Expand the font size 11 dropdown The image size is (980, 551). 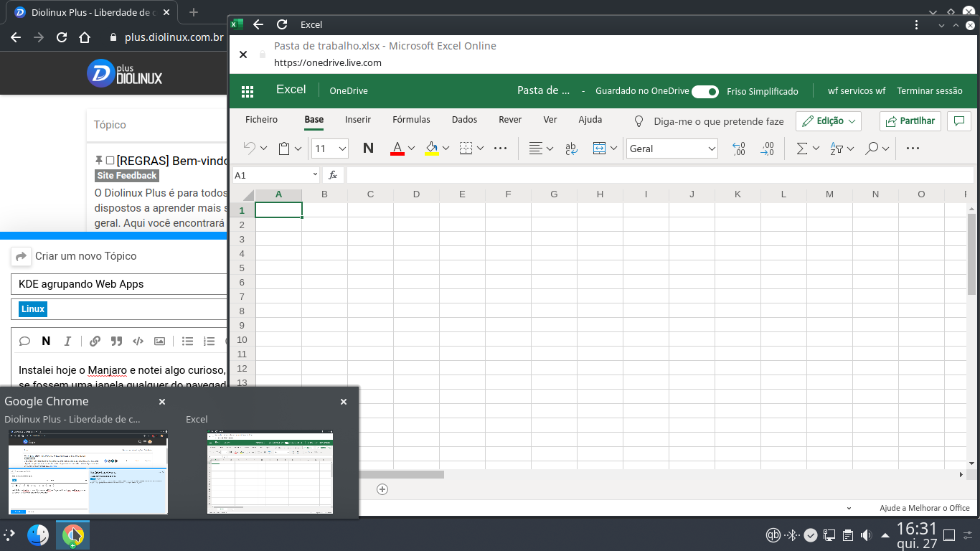[x=342, y=149]
